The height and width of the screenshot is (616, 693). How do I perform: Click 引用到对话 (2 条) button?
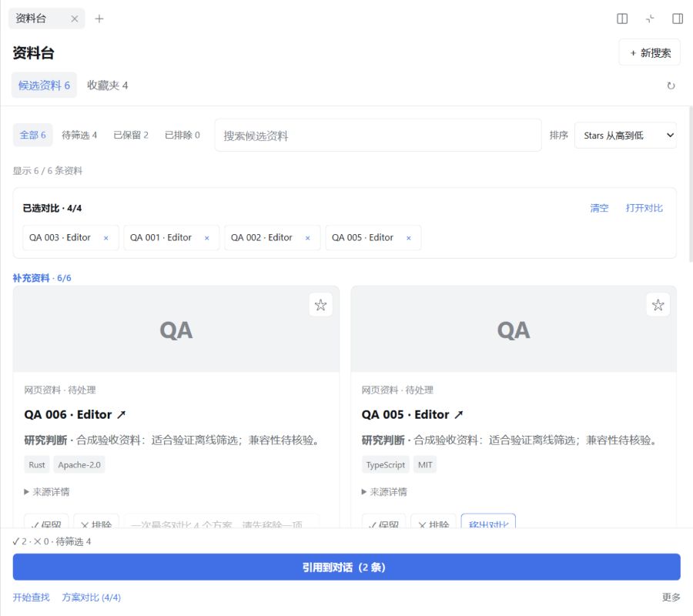346,567
